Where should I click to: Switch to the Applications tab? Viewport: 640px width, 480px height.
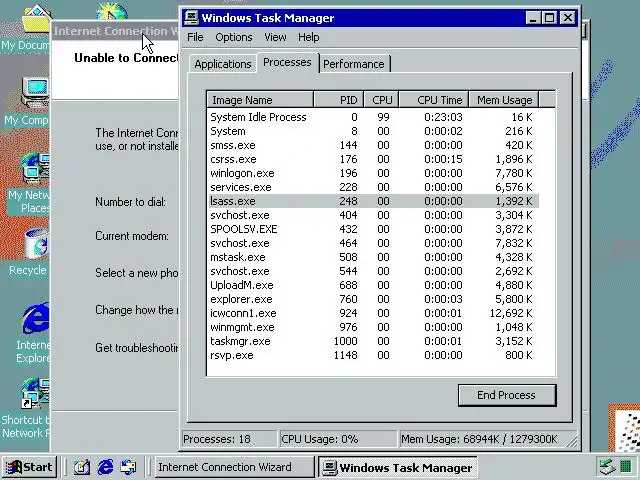[x=222, y=64]
